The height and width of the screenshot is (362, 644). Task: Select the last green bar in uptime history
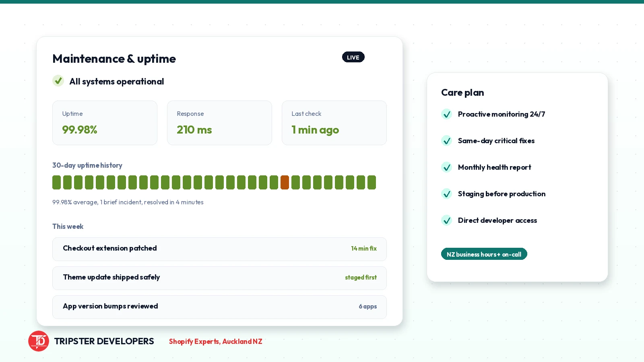372,182
